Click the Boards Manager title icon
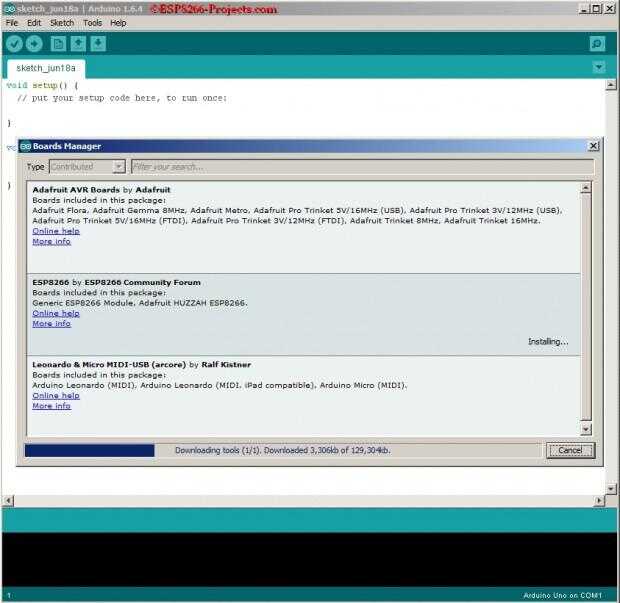The height and width of the screenshot is (603, 620). pyautogui.click(x=25, y=146)
